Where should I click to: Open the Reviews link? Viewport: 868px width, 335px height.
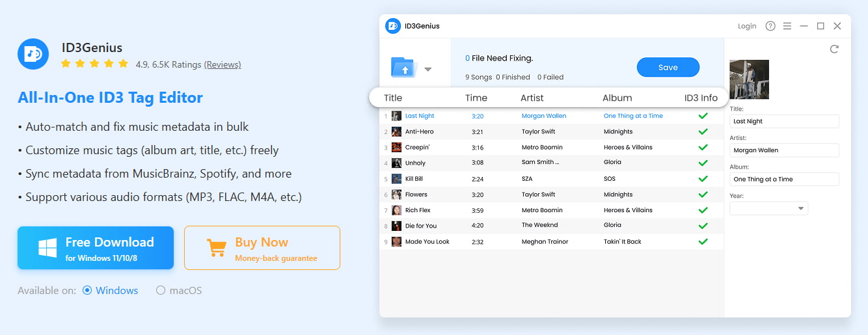(x=223, y=64)
